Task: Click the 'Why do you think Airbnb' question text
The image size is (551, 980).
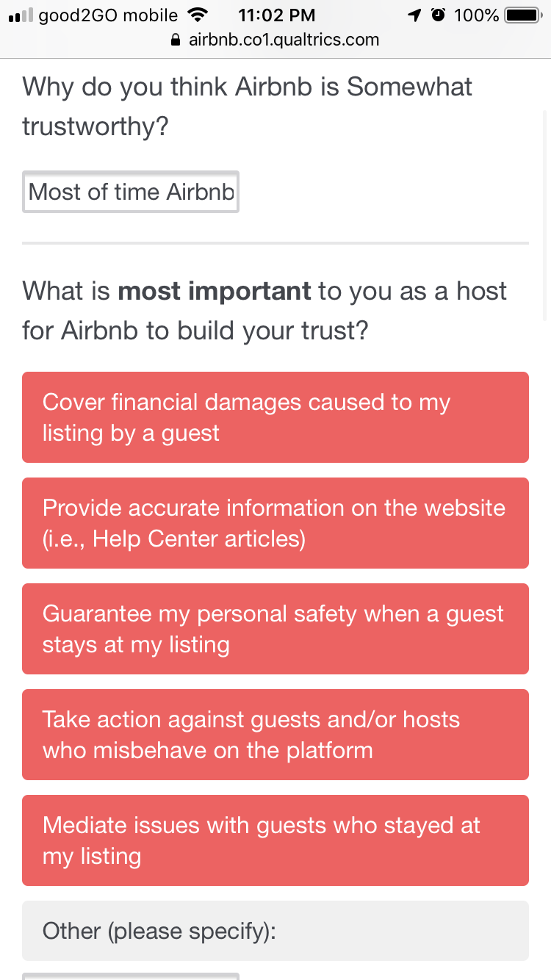Action: (247, 107)
